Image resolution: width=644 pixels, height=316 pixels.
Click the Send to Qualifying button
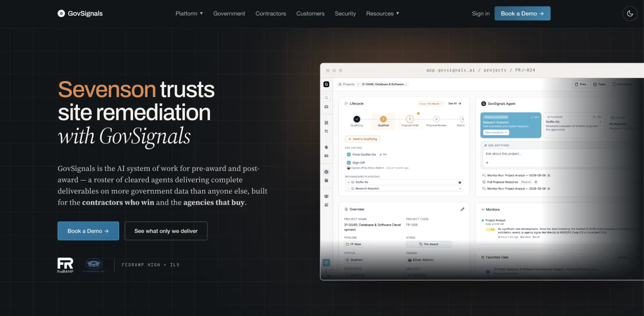coord(362,139)
